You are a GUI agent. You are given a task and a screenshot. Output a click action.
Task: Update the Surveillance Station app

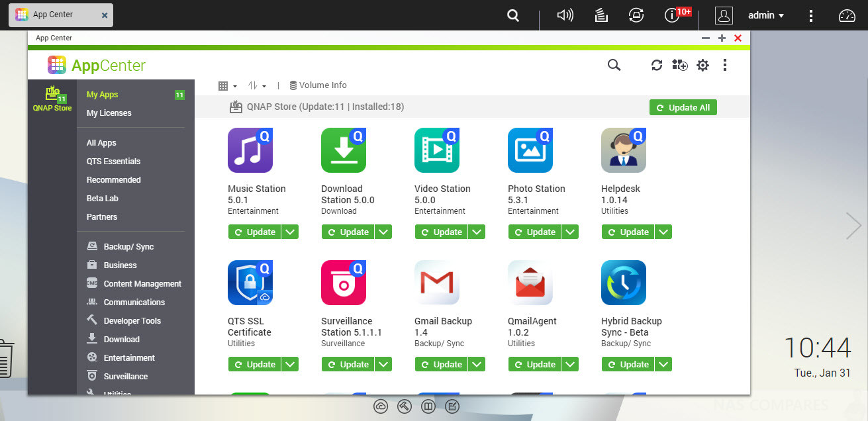[x=348, y=364]
